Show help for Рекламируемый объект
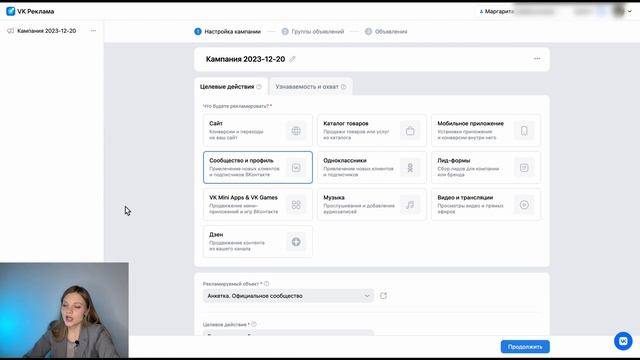640x360 pixels. 267,284
